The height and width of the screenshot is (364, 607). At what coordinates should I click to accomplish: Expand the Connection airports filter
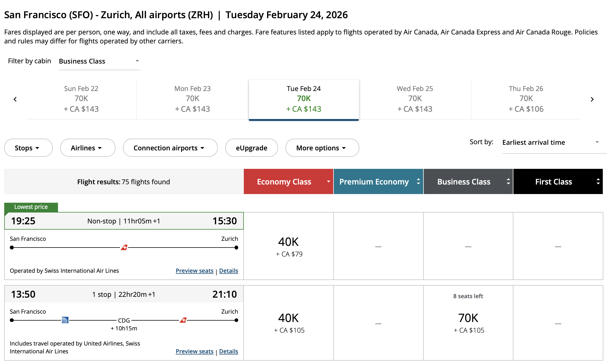[x=170, y=148]
